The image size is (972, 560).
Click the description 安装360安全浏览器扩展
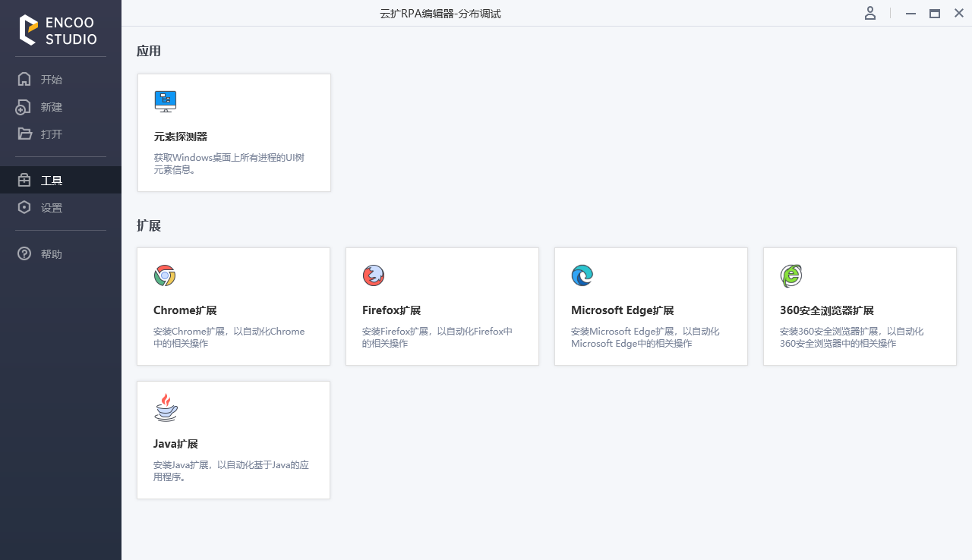click(851, 338)
